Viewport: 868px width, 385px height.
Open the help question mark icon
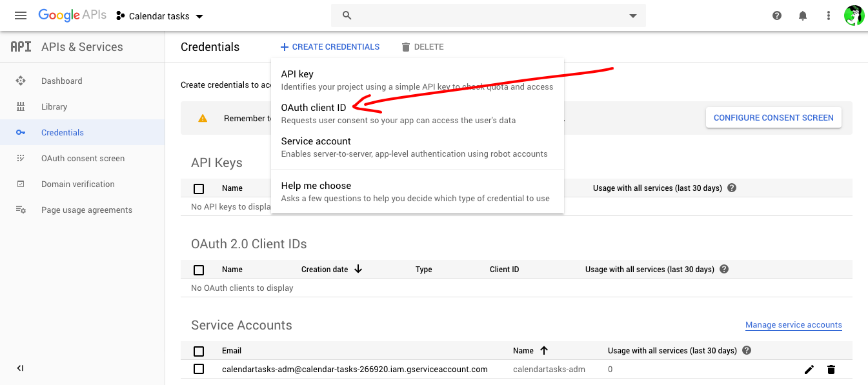pyautogui.click(x=777, y=15)
